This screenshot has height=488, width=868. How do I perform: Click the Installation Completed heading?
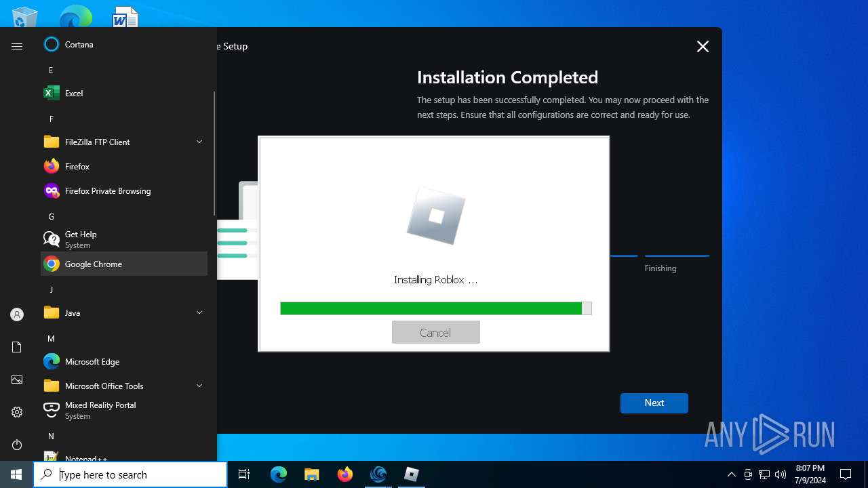point(507,77)
